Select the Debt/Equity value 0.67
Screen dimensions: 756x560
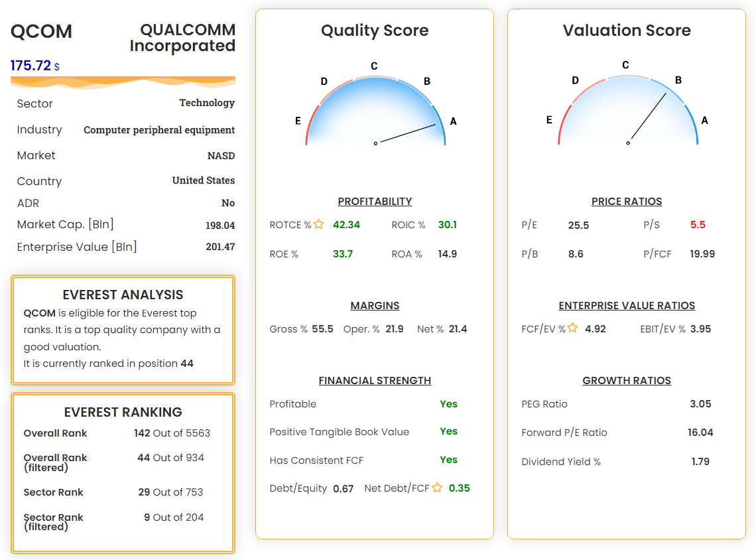[344, 488]
